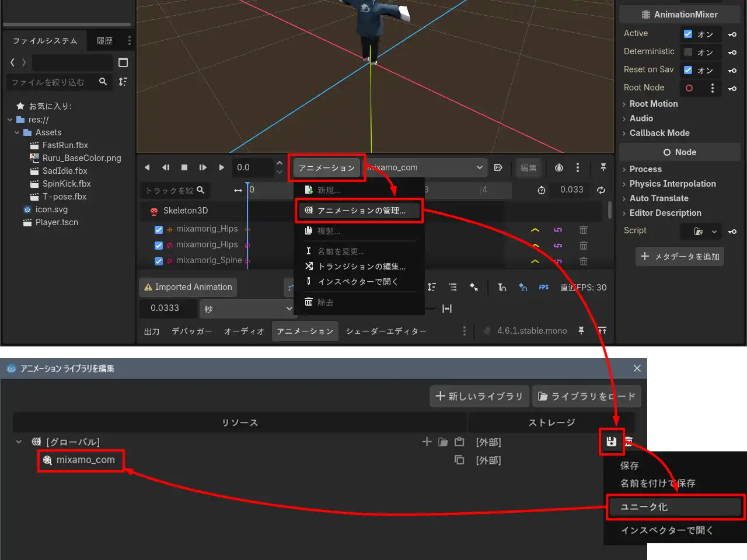Click the plus icon in the global library row
The width and height of the screenshot is (747, 560).
(427, 442)
